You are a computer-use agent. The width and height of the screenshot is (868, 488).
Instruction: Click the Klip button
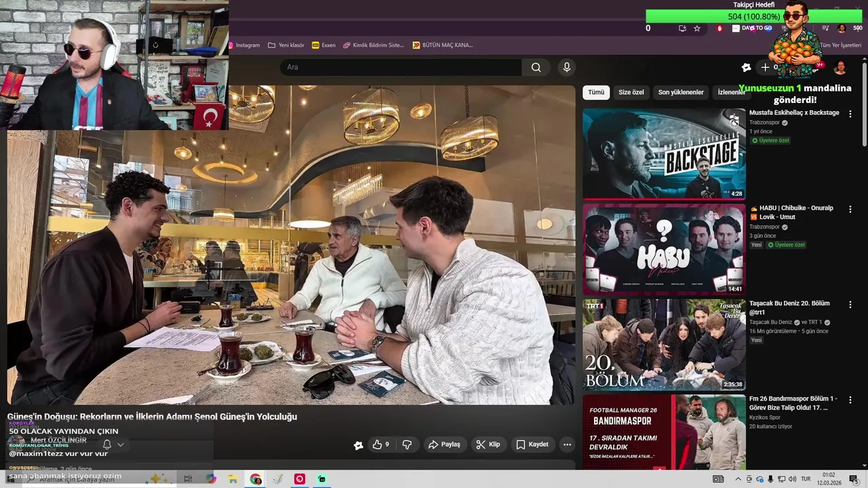[x=488, y=445]
